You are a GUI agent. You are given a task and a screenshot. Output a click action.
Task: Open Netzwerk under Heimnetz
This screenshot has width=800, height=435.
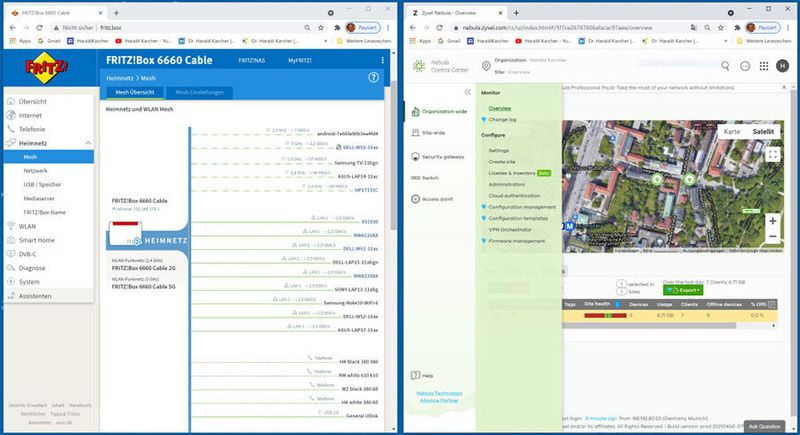click(35, 171)
